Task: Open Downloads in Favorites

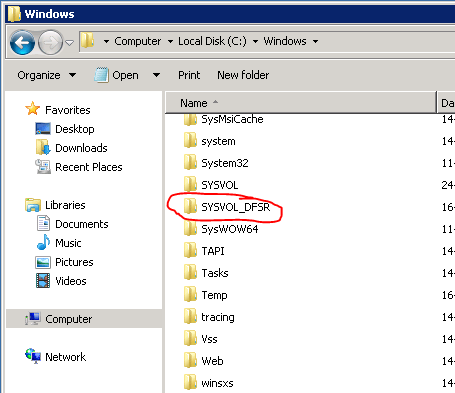Action: 81,148
